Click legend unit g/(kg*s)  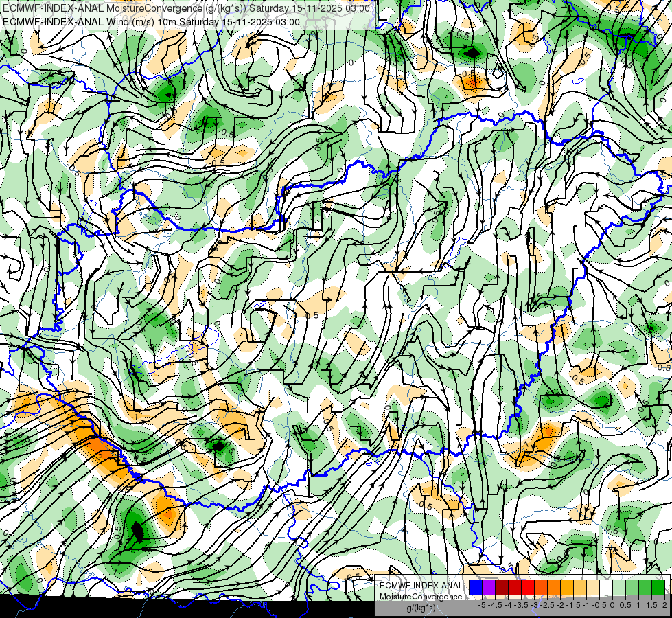(x=421, y=608)
